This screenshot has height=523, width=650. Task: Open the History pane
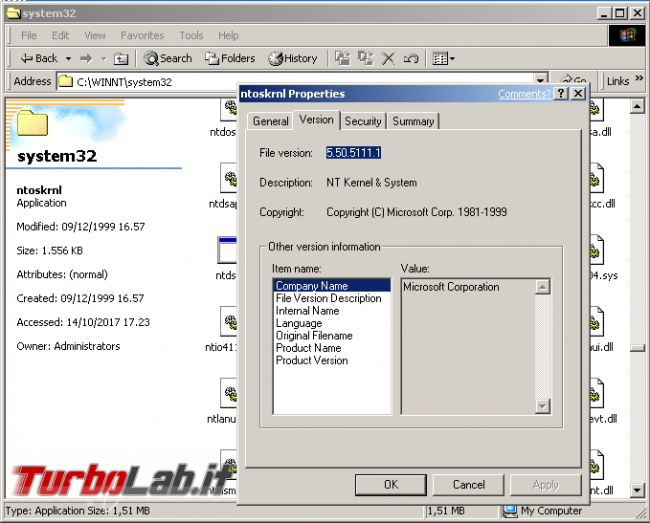293,58
